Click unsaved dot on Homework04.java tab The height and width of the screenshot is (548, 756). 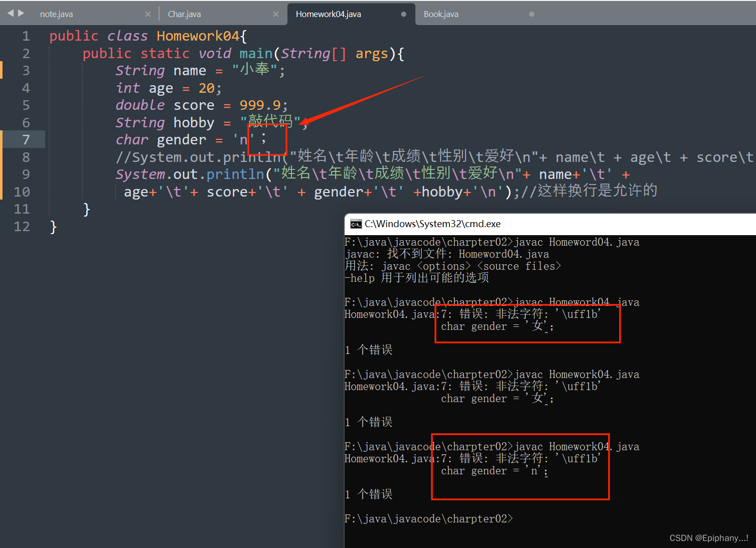coord(403,14)
